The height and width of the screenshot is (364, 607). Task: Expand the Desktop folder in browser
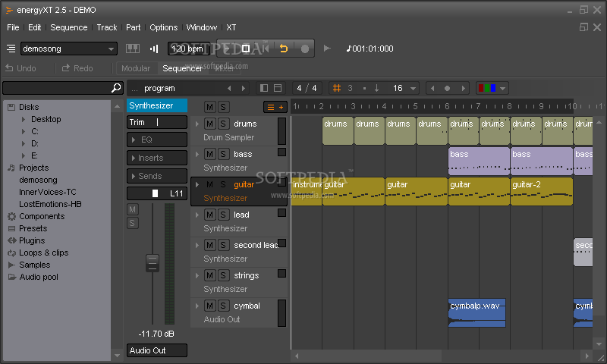click(24, 120)
